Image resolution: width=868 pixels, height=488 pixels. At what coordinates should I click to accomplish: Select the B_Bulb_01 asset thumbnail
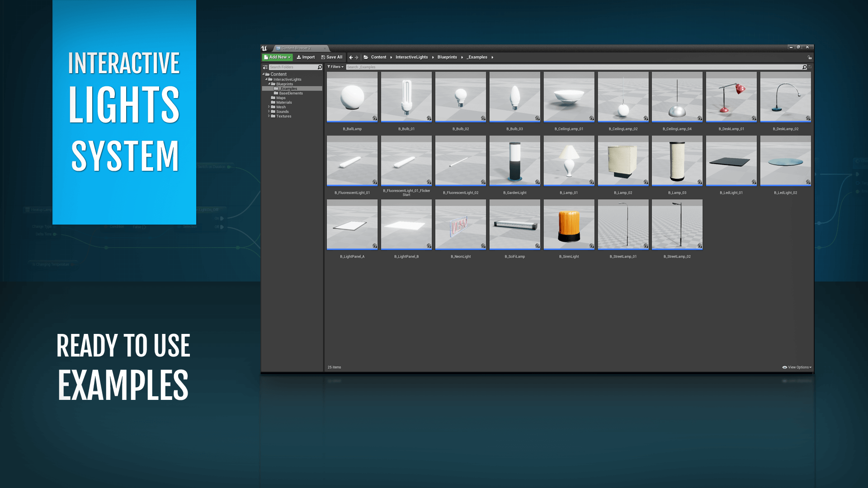(406, 97)
